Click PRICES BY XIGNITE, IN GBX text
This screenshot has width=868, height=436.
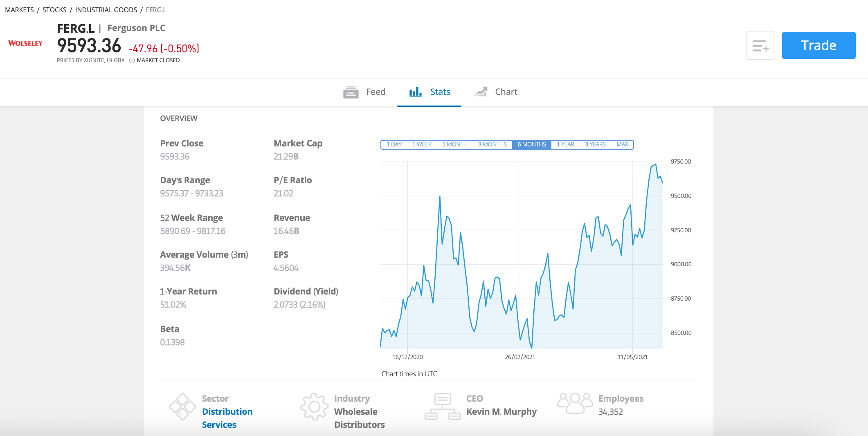(x=90, y=60)
